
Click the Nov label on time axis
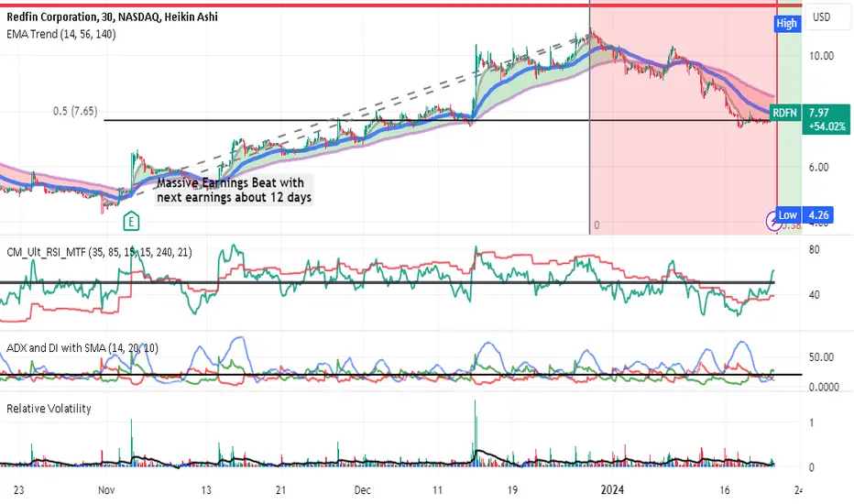(106, 490)
